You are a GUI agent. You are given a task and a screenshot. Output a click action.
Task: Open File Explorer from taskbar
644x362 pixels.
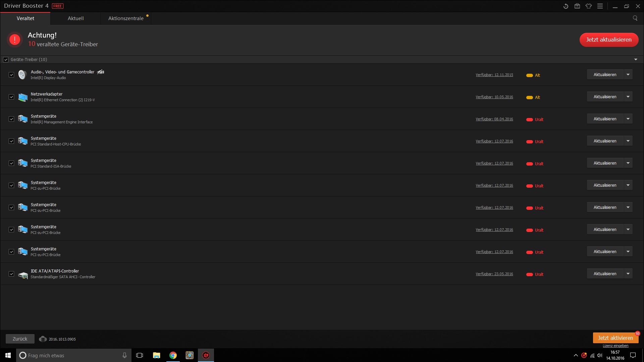pyautogui.click(x=156, y=355)
